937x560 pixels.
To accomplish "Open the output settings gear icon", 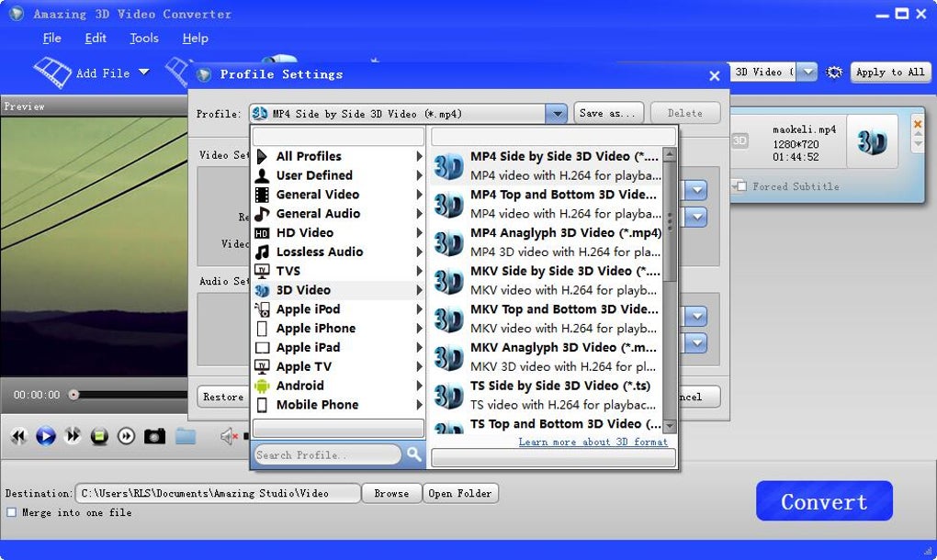I will [x=833, y=73].
